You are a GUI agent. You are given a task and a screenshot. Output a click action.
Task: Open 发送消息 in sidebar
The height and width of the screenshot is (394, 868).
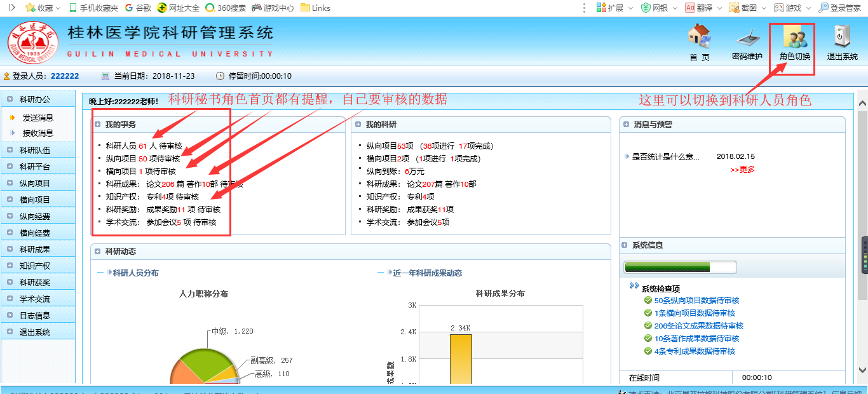click(38, 118)
